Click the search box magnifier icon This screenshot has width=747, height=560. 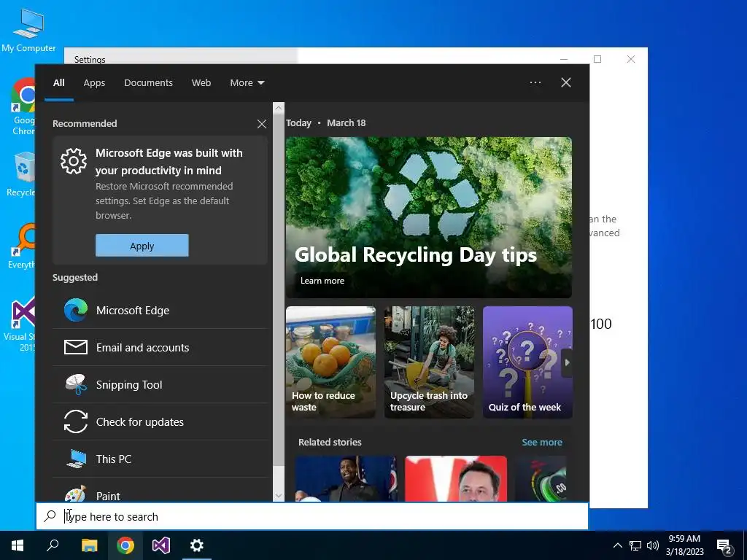(x=50, y=516)
